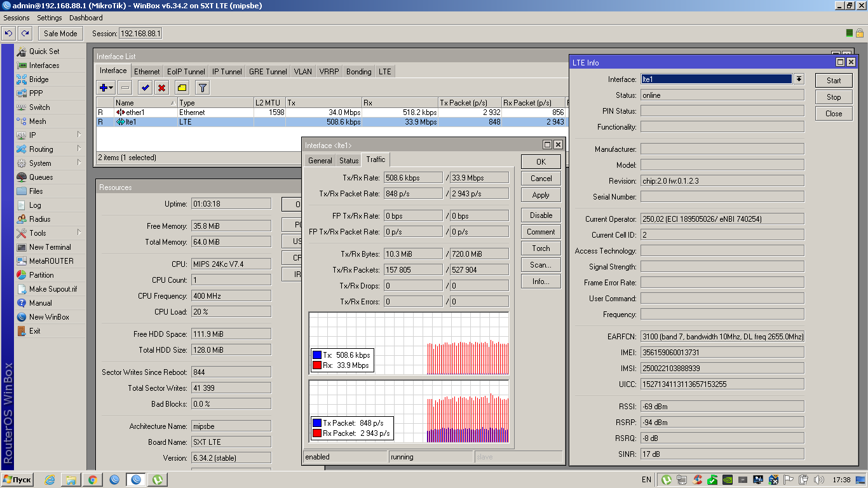Open Queues in the left sidebar
868x488 pixels.
pyautogui.click(x=41, y=177)
